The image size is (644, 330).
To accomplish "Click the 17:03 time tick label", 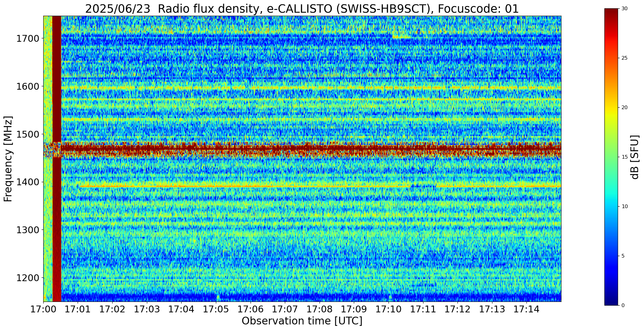I will (147, 309).
